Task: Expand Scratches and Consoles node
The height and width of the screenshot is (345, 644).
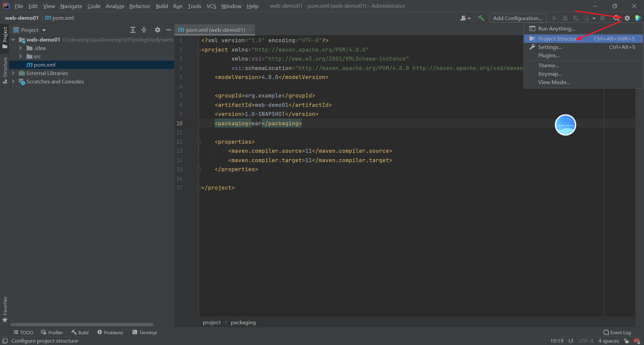Action: pos(13,81)
